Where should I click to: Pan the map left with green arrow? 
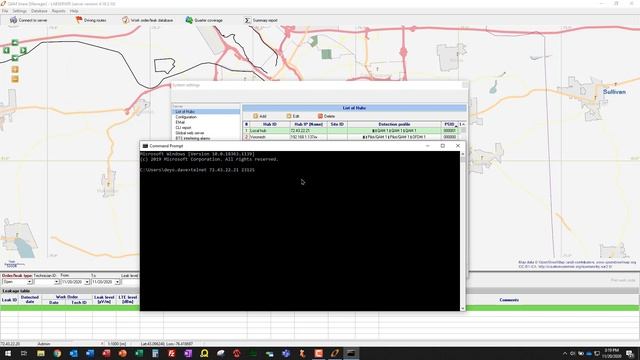tap(7, 50)
